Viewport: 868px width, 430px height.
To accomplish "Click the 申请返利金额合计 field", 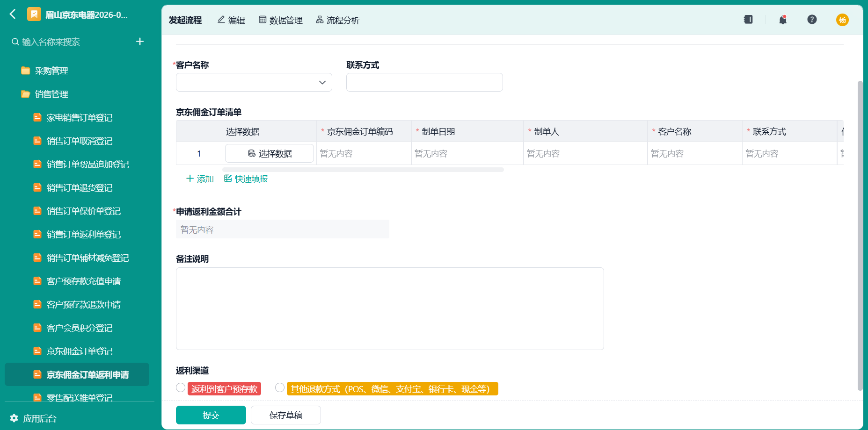I will click(283, 229).
